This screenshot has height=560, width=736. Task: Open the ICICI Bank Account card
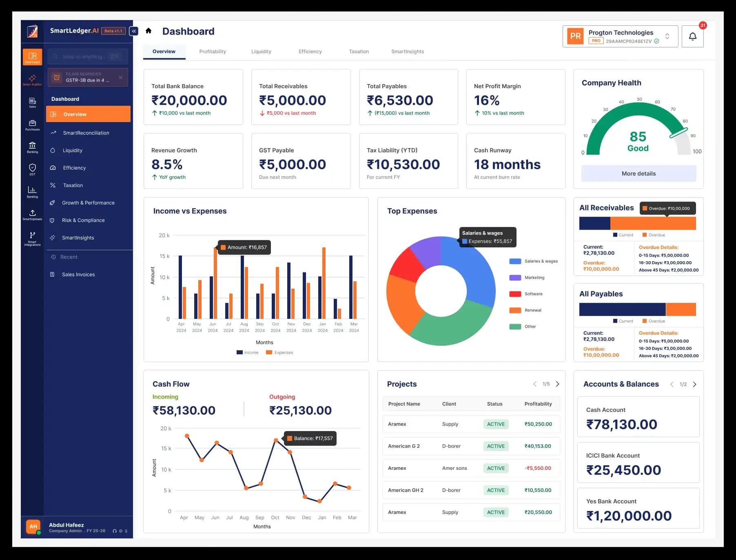[638, 463]
